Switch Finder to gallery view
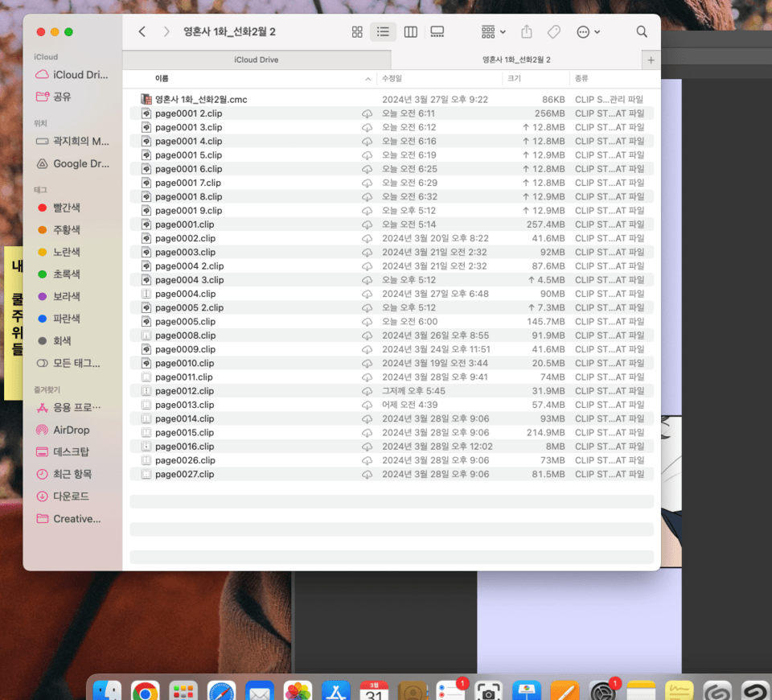 [x=437, y=32]
